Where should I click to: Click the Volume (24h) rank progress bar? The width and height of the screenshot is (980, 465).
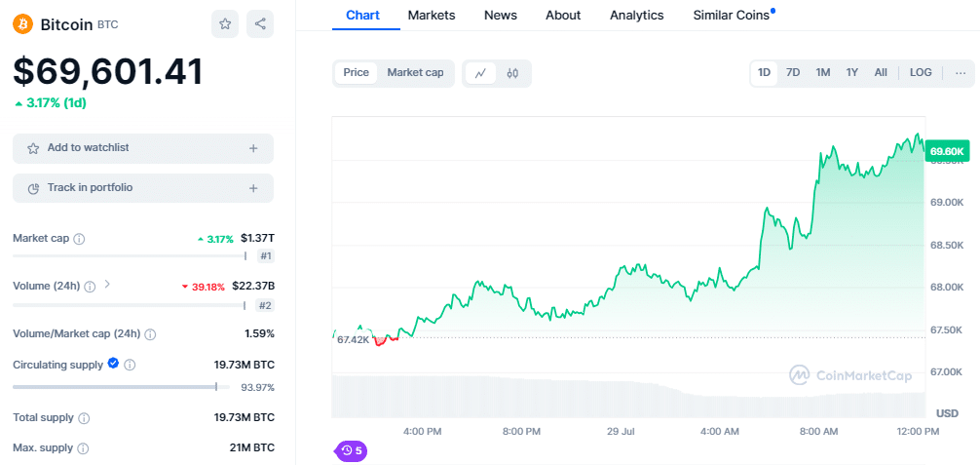[130, 305]
